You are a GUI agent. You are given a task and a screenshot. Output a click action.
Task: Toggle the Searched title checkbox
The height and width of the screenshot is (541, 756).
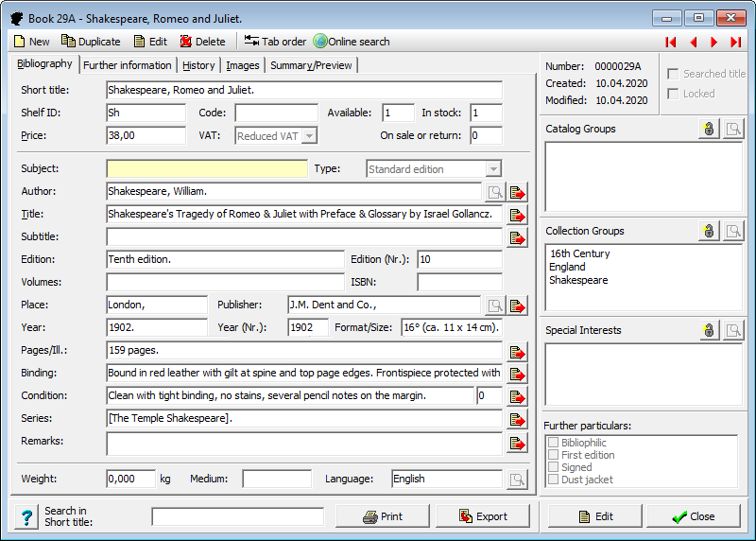(673, 74)
